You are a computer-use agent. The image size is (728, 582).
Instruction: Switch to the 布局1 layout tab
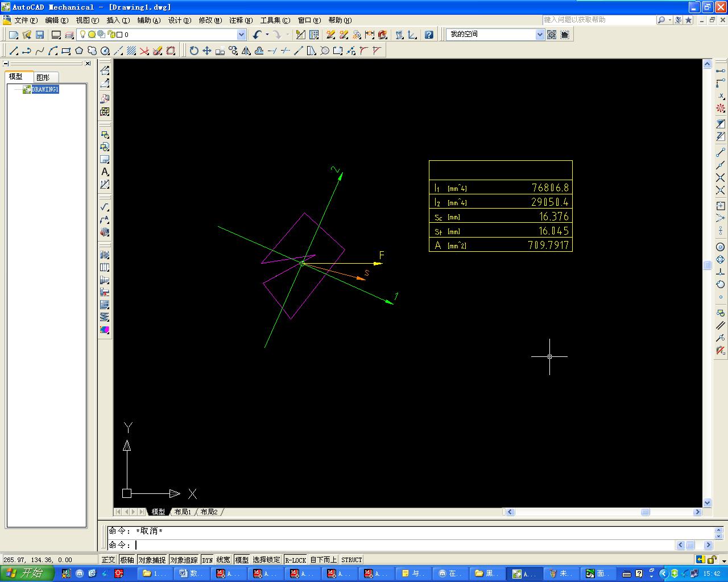click(183, 512)
